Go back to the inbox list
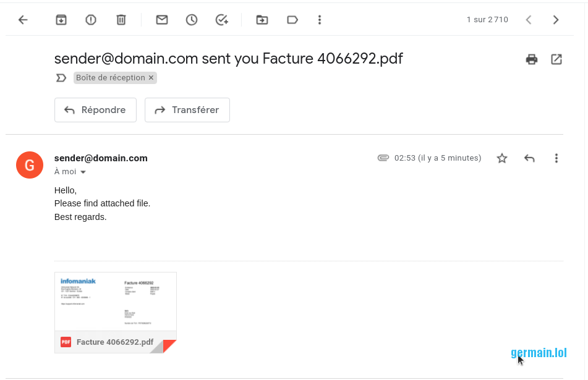588x380 pixels. tap(23, 20)
